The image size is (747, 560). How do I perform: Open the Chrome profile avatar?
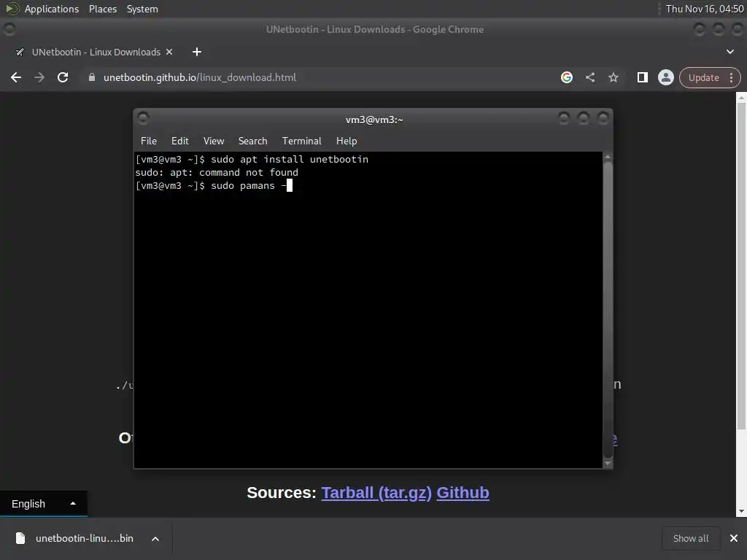coord(665,77)
